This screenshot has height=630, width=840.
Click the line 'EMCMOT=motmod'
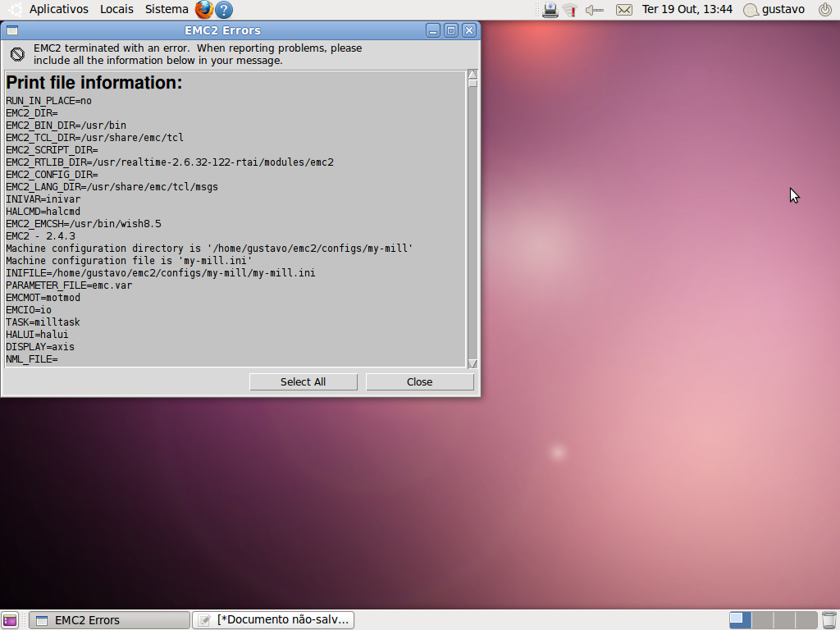tap(43, 298)
